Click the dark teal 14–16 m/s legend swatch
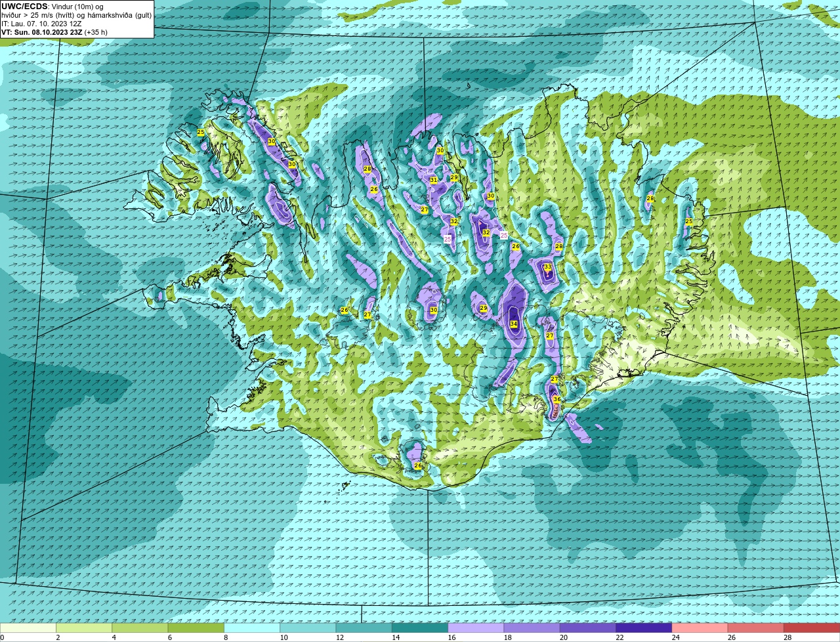This screenshot has height=642, width=840. pyautogui.click(x=420, y=628)
